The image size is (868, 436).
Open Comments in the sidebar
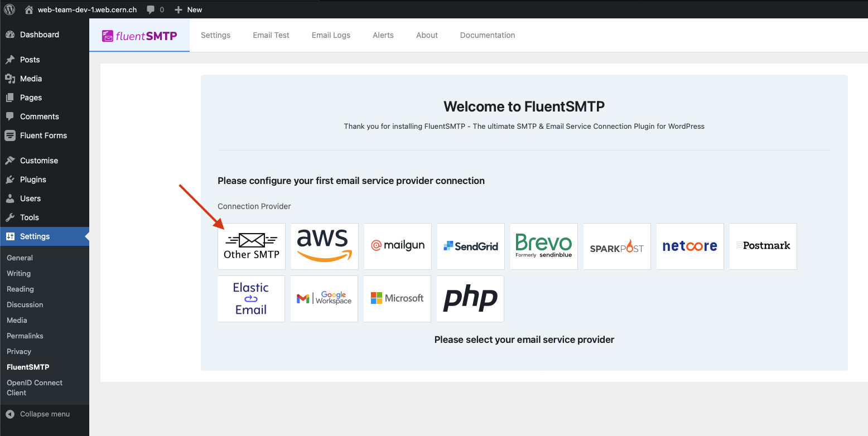(45, 117)
